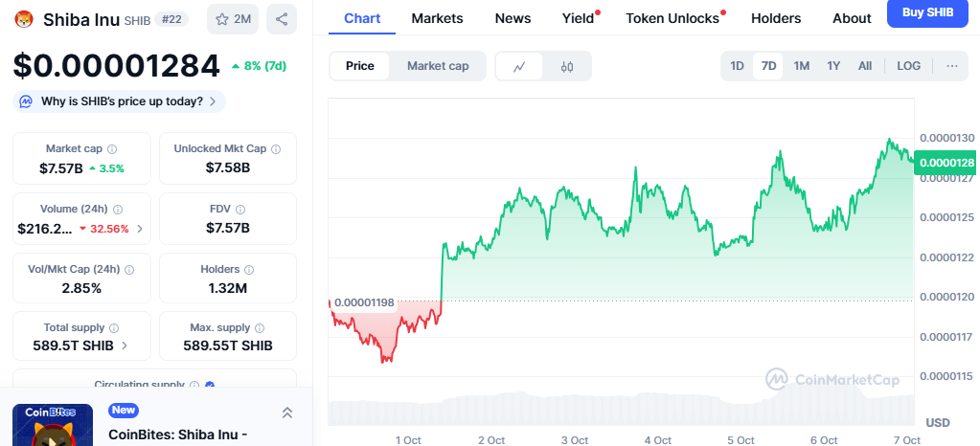
Task: Toggle chart to Market cap view
Action: pos(438,66)
